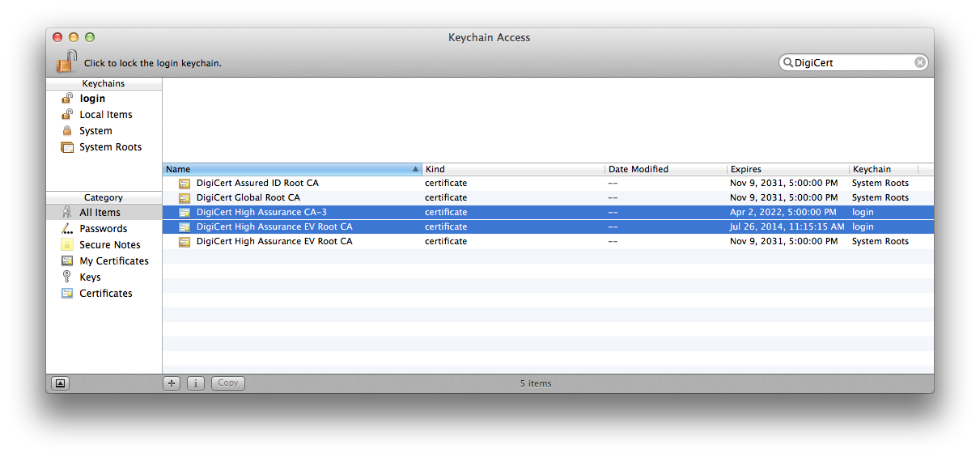
Task: Sort by the Date Modified column header
Action: click(665, 169)
